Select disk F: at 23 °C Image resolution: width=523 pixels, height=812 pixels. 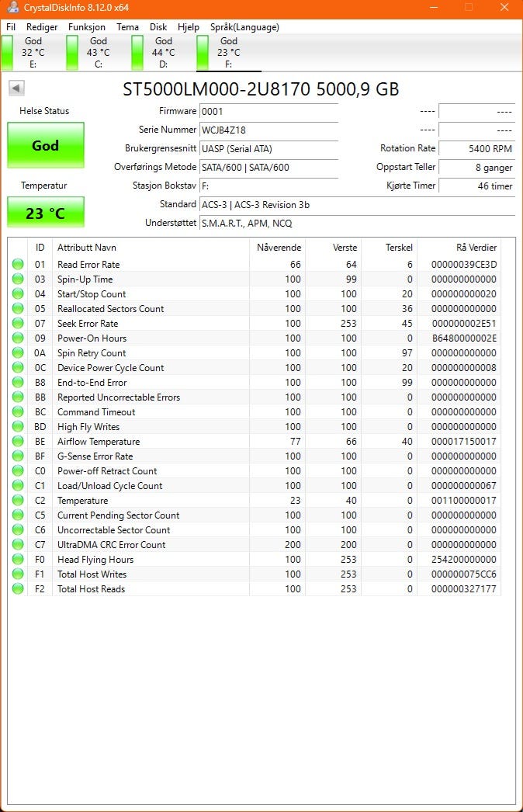click(228, 52)
